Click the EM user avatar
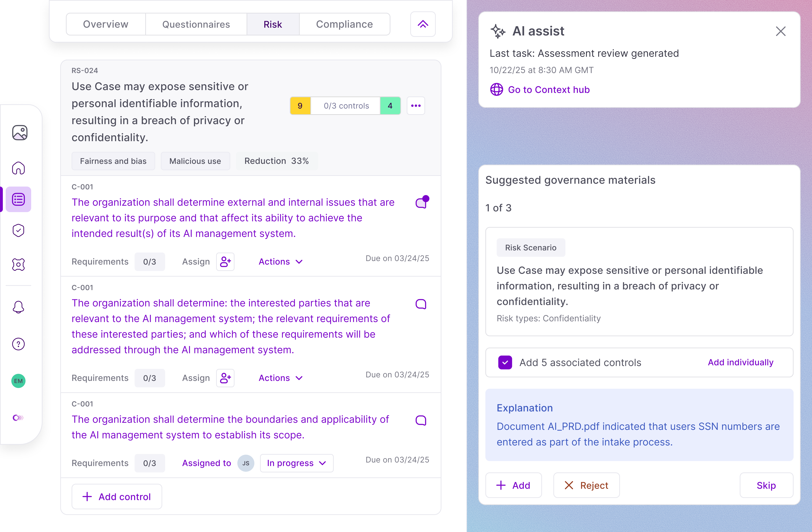812x532 pixels. tap(18, 381)
